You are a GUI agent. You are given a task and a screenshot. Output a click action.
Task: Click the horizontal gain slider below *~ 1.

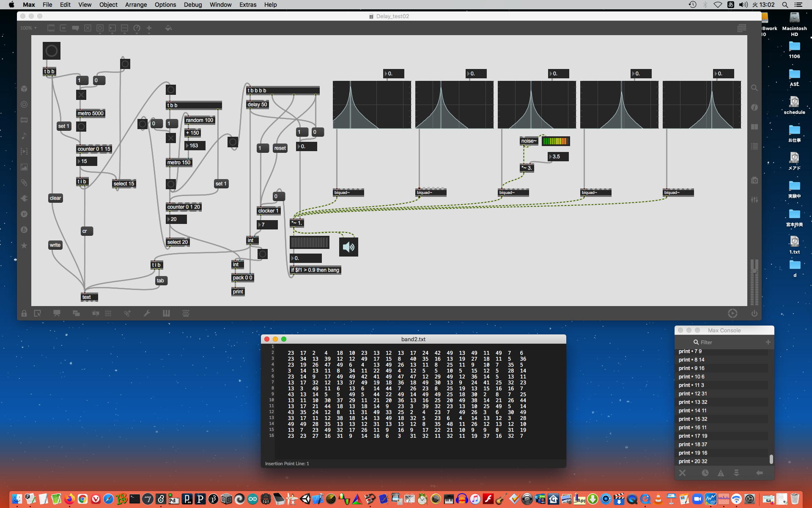point(309,242)
